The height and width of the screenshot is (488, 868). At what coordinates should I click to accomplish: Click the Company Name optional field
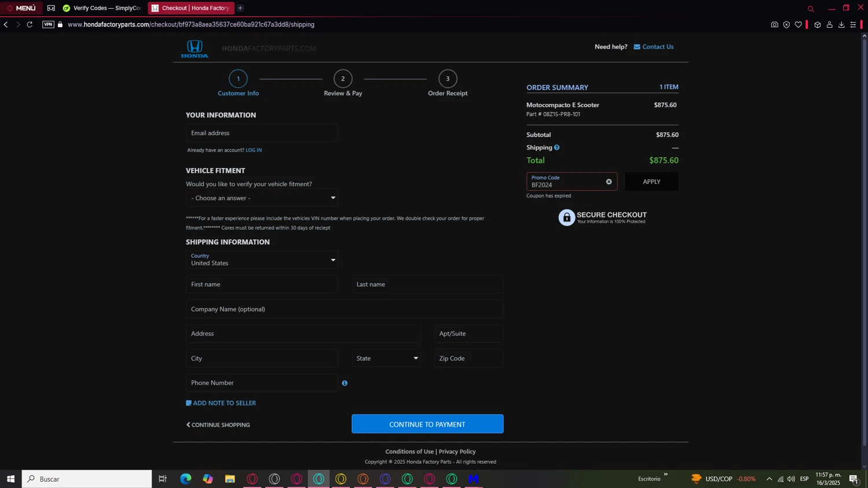click(345, 309)
